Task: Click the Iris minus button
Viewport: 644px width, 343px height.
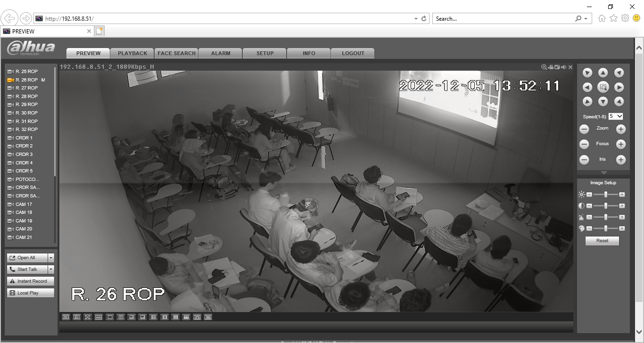Action: [584, 160]
